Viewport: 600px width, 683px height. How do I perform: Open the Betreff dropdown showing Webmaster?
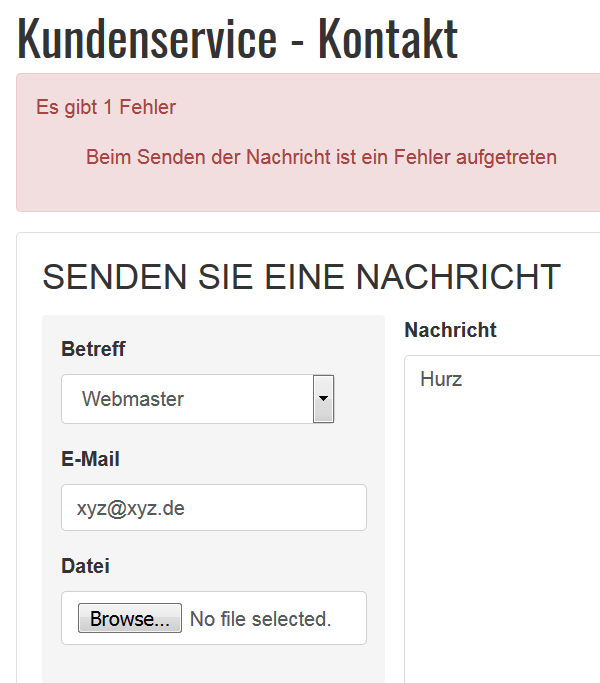[x=197, y=399]
